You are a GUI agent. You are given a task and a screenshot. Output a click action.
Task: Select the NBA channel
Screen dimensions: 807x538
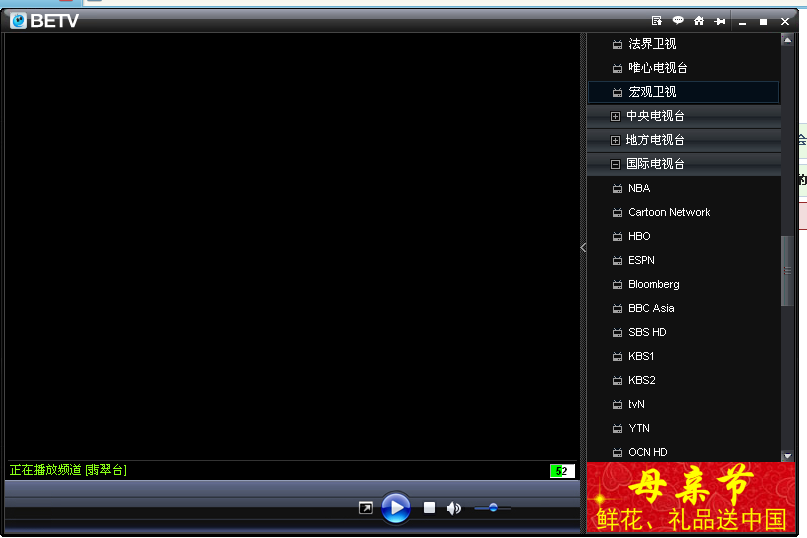[x=638, y=188]
